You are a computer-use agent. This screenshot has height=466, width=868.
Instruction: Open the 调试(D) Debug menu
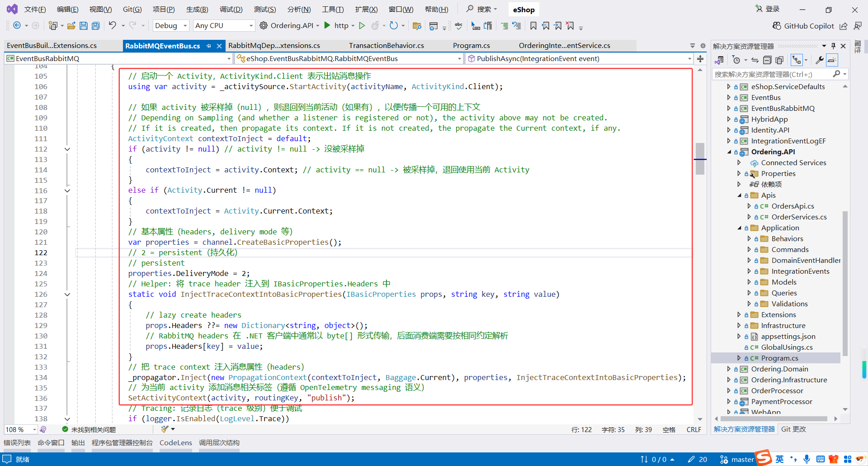[x=231, y=9]
